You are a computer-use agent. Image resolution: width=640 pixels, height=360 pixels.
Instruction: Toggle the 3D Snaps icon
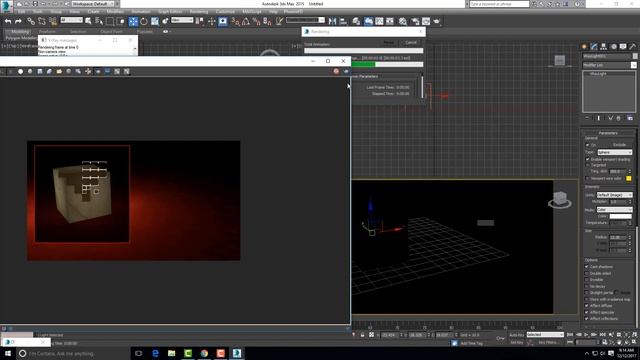click(235, 21)
